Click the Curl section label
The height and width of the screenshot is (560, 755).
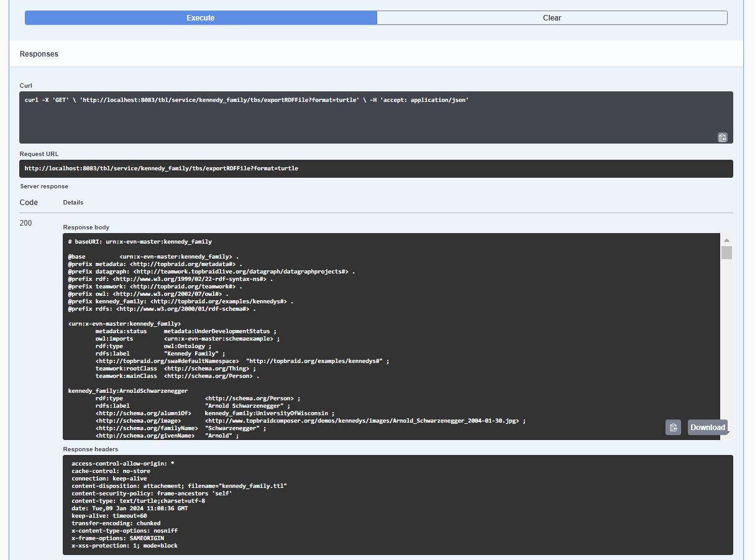click(25, 85)
